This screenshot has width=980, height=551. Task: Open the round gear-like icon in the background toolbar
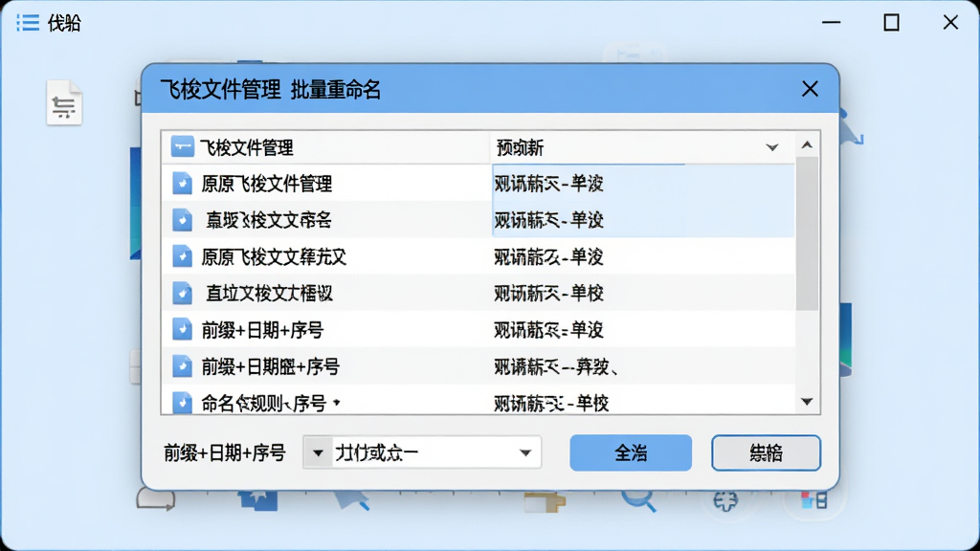(725, 500)
